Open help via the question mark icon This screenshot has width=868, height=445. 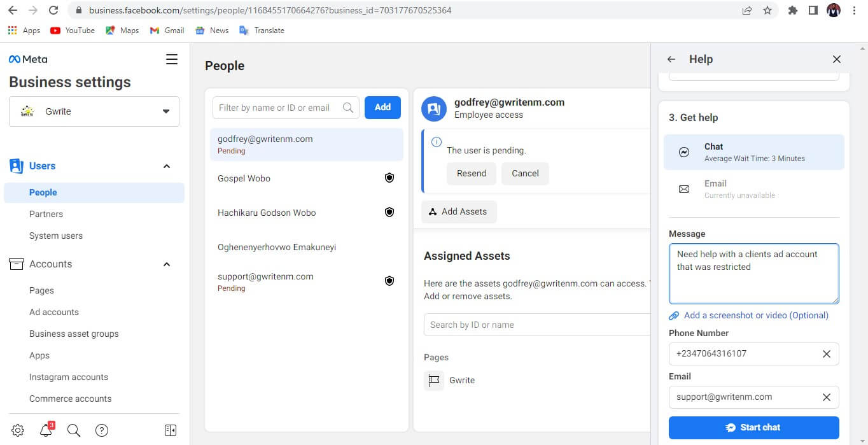tap(102, 430)
